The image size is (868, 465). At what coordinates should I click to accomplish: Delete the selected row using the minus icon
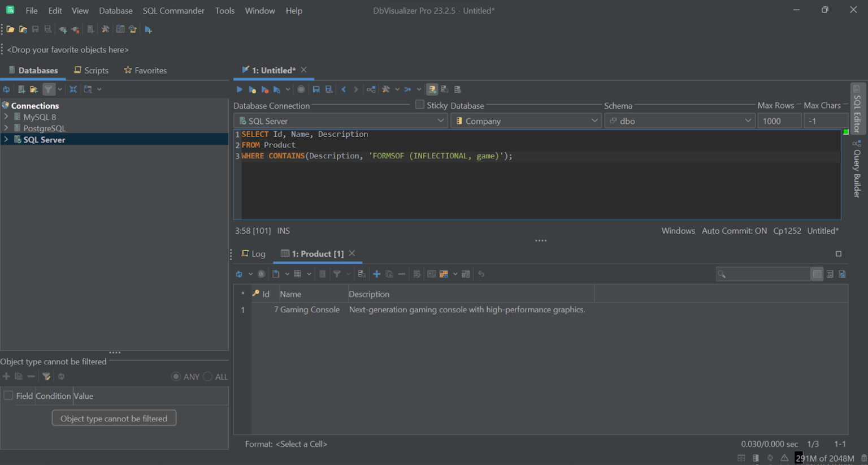[x=401, y=274]
